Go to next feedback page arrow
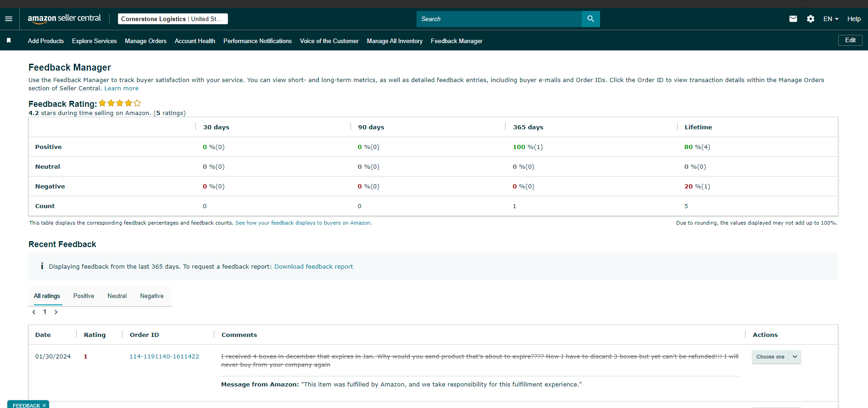The height and width of the screenshot is (408, 868). (56, 312)
